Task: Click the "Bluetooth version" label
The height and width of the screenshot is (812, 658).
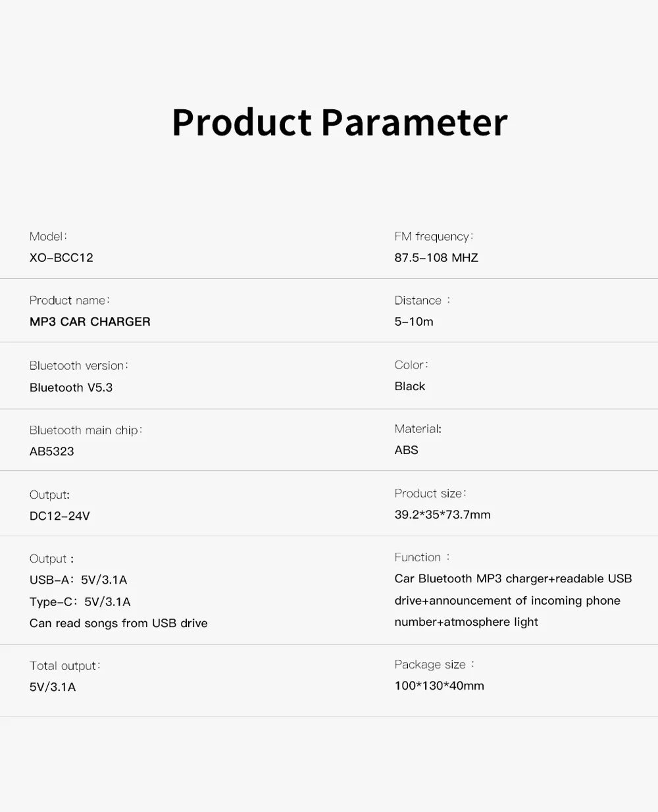Action: click(78, 366)
